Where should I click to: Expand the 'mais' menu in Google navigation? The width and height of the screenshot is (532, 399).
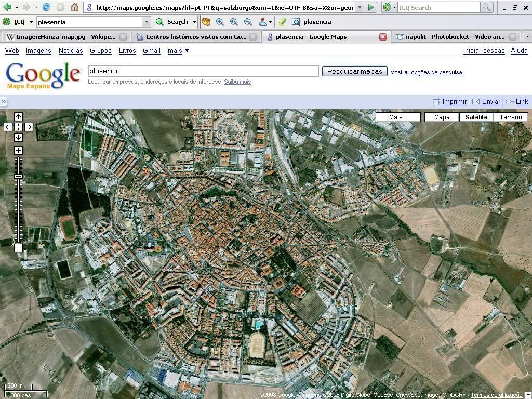178,50
